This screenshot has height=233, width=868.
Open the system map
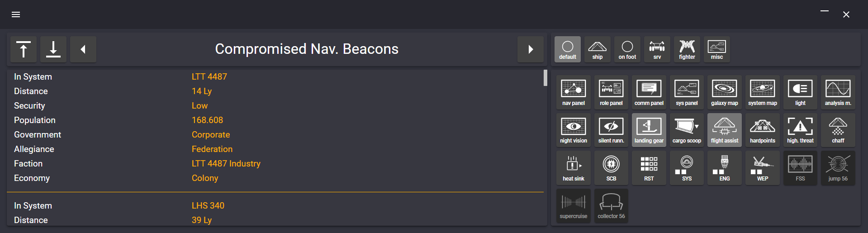click(762, 92)
